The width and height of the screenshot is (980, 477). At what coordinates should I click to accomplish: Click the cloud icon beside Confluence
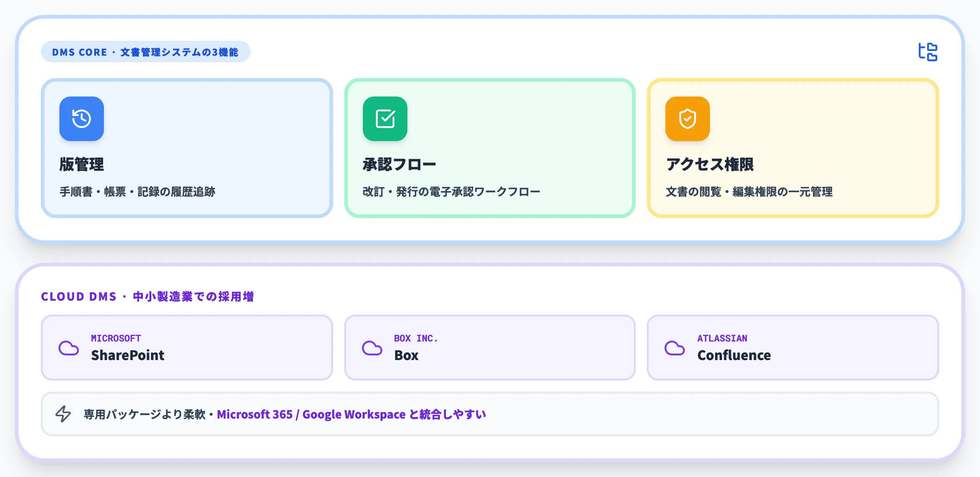click(x=675, y=348)
